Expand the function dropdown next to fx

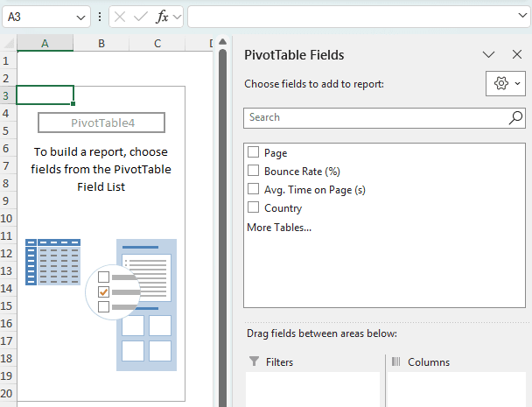tap(177, 17)
